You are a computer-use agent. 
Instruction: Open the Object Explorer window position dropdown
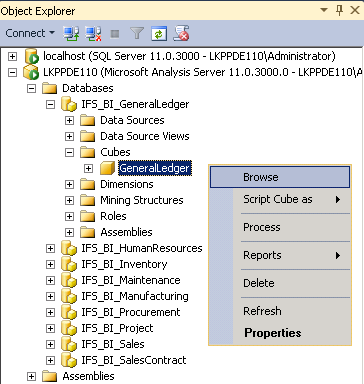[324, 10]
